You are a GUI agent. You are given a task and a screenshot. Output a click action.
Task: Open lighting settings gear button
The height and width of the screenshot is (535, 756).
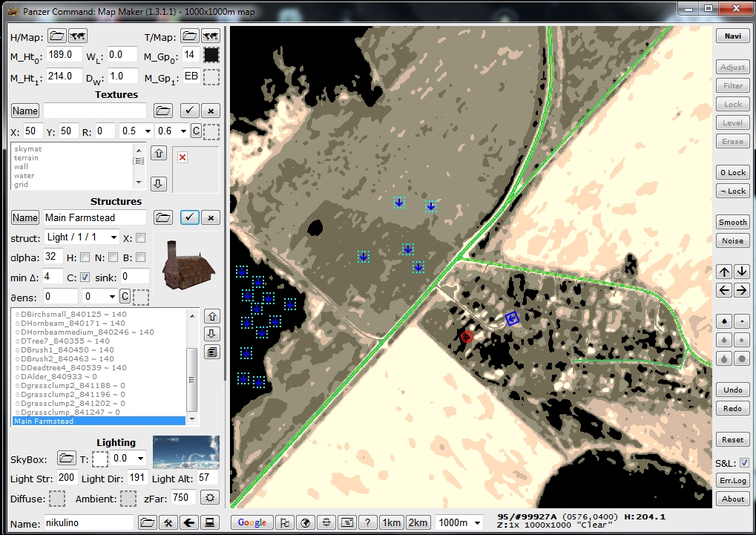click(x=210, y=497)
